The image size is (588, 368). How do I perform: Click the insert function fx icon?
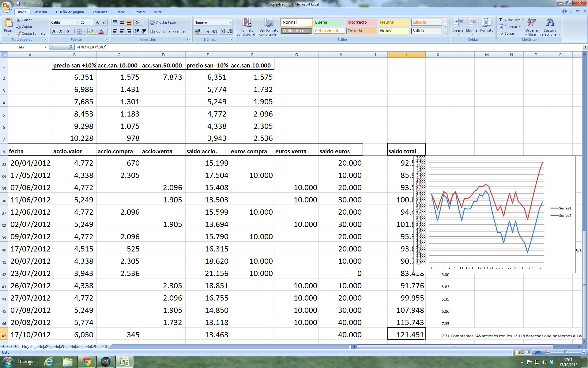point(71,47)
